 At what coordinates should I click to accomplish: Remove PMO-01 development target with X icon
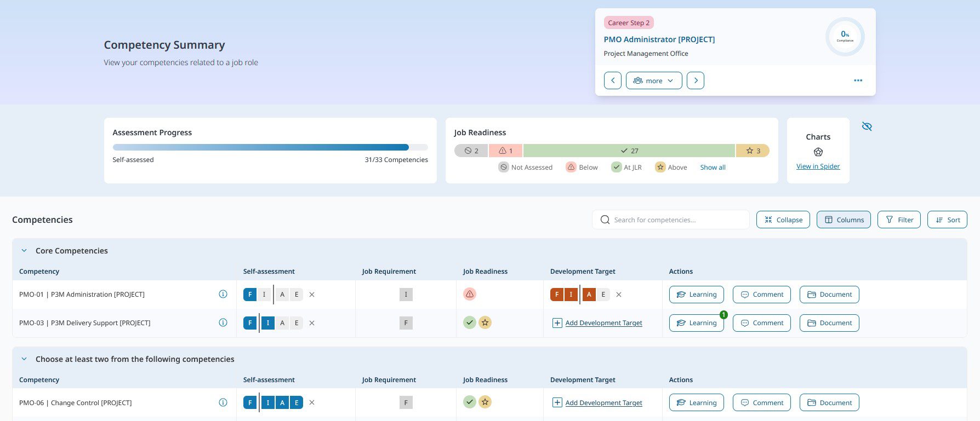point(619,295)
